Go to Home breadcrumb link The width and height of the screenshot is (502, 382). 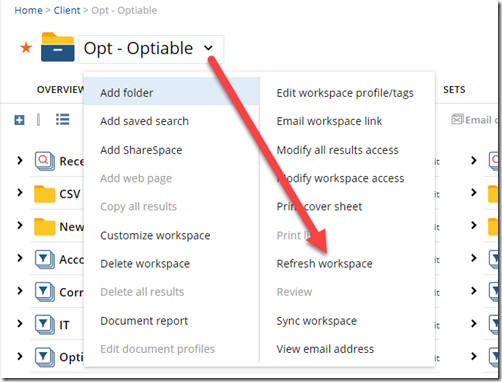tap(28, 10)
